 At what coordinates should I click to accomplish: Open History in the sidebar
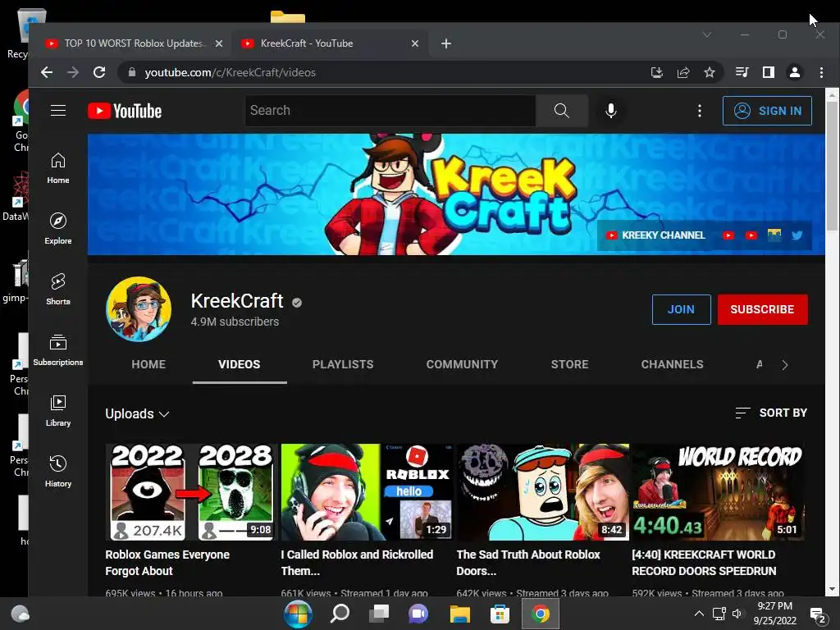pyautogui.click(x=58, y=472)
